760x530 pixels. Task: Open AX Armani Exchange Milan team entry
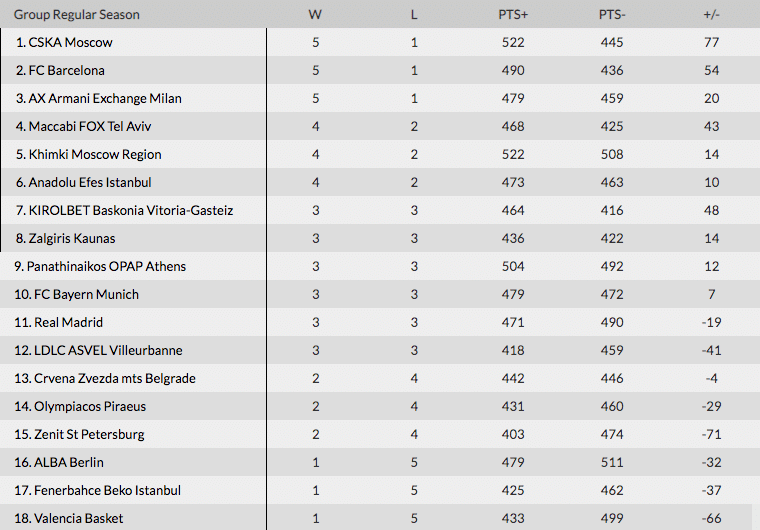pos(105,98)
